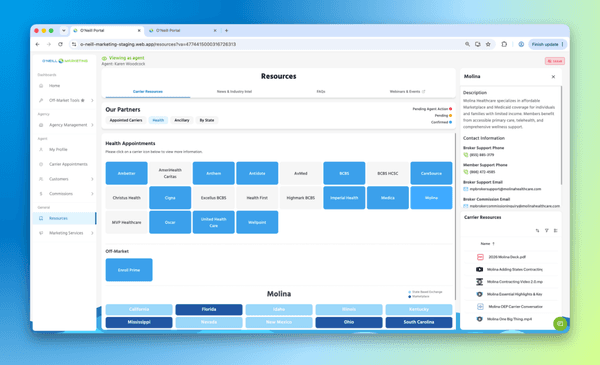Click the video icon for Molina Adding States
The height and width of the screenshot is (365, 600).
click(x=479, y=269)
